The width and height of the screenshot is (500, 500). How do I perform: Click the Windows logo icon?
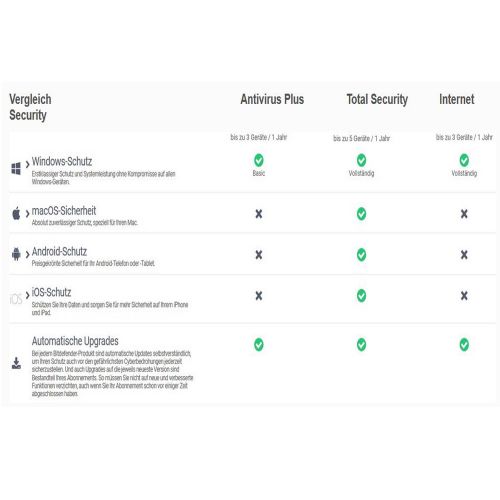16,168
